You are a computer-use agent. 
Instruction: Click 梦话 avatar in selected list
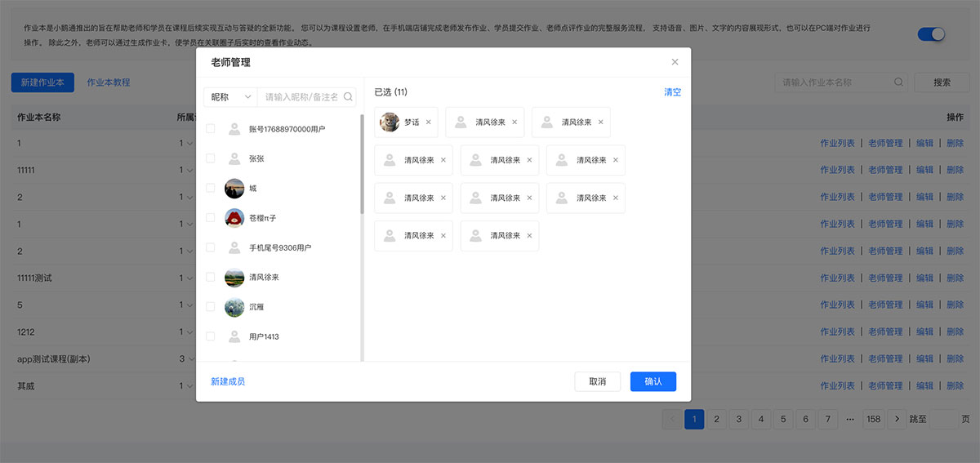coord(390,122)
